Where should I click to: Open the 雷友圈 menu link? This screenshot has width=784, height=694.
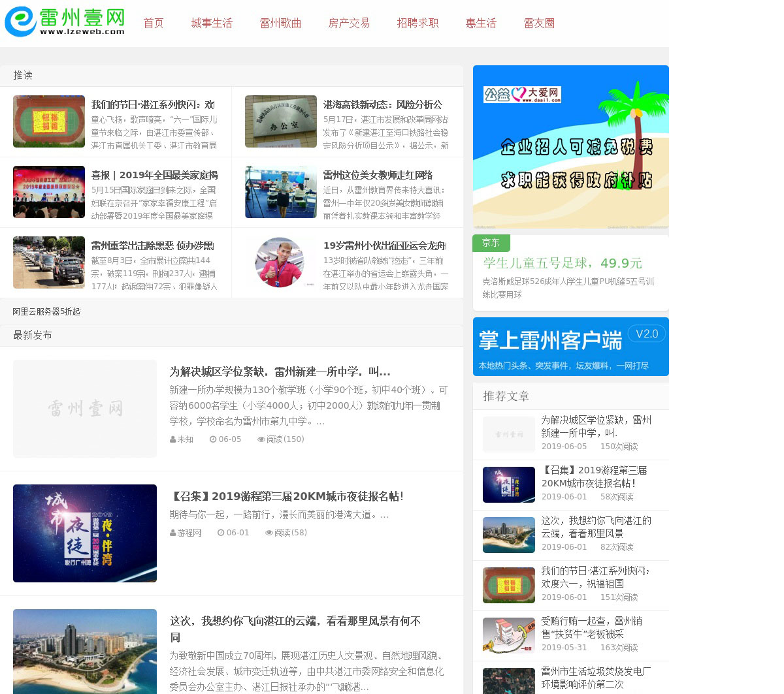click(539, 24)
